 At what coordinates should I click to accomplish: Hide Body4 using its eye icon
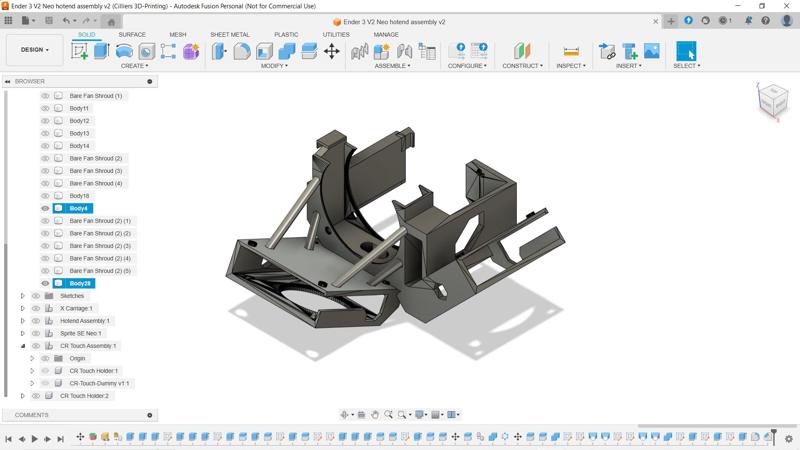45,208
